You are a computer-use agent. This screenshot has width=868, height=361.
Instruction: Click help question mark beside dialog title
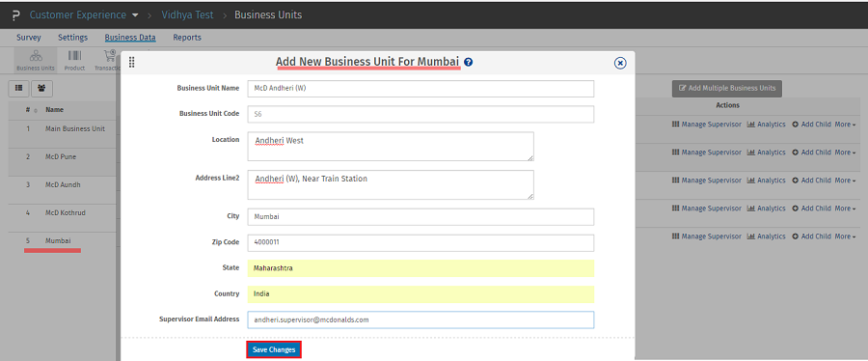tap(469, 62)
